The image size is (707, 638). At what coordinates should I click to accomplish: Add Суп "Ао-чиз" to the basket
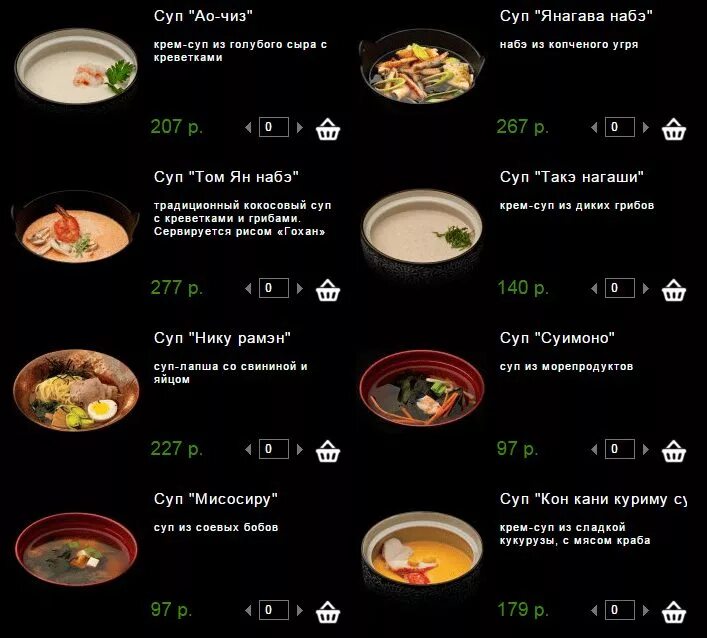coord(328,129)
